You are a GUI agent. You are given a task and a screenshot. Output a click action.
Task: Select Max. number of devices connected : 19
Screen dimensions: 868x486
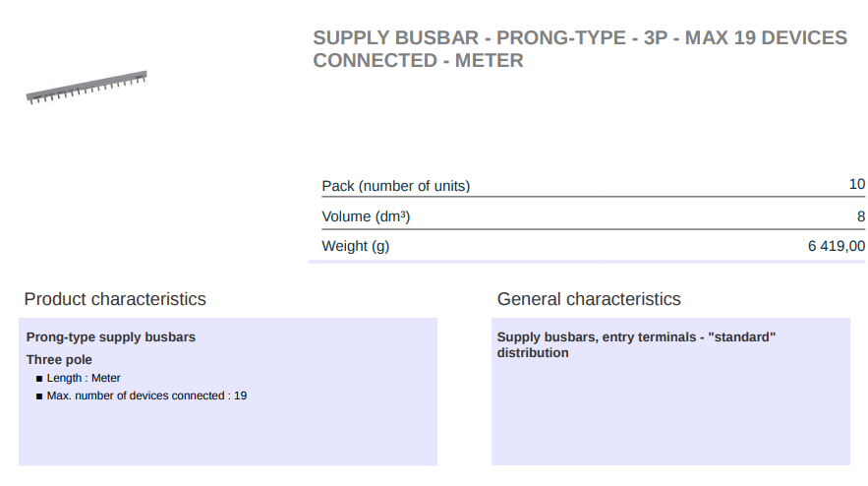point(146,395)
